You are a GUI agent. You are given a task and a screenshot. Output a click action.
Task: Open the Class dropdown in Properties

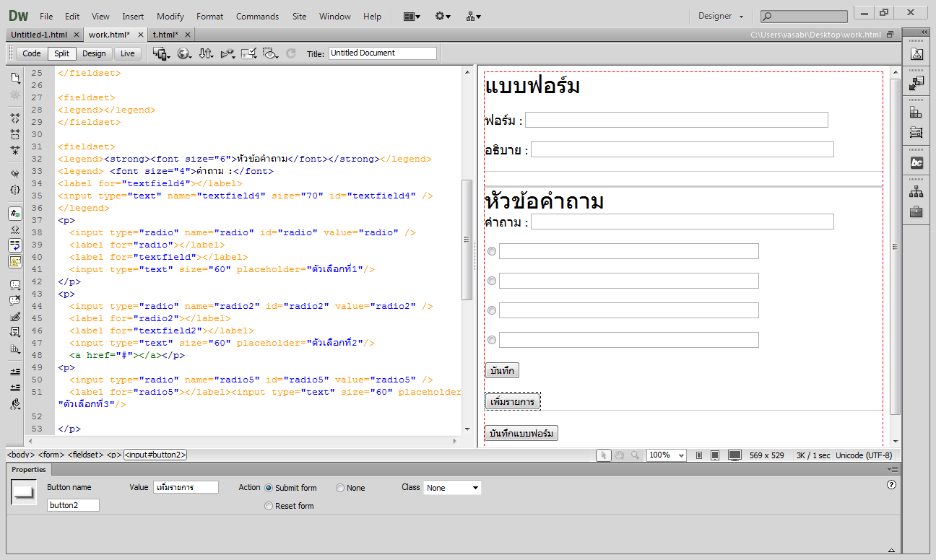pos(452,488)
